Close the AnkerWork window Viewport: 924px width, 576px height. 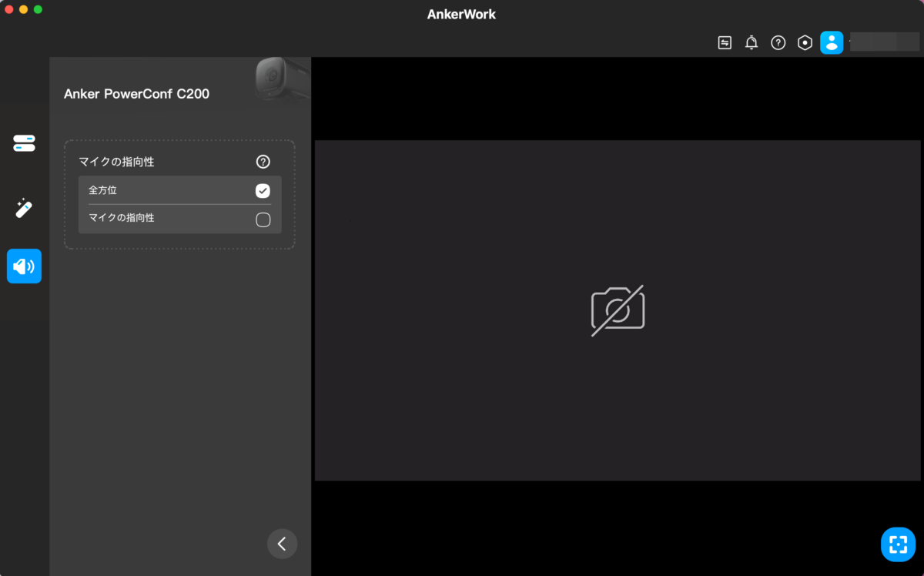pos(9,9)
